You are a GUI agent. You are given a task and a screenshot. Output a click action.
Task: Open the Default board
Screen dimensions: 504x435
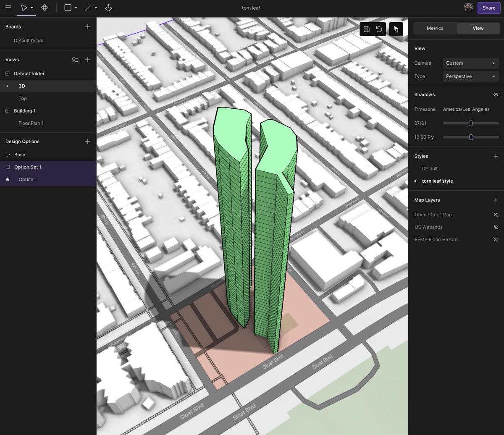tap(29, 41)
